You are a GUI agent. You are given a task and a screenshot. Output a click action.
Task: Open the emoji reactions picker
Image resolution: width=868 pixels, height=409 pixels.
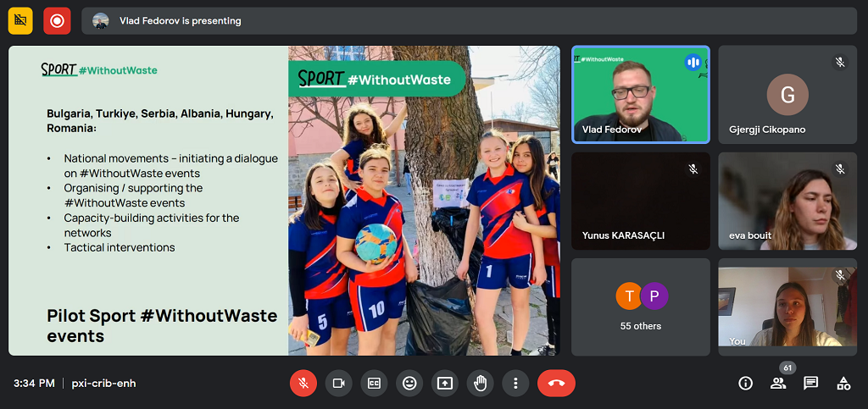point(409,384)
